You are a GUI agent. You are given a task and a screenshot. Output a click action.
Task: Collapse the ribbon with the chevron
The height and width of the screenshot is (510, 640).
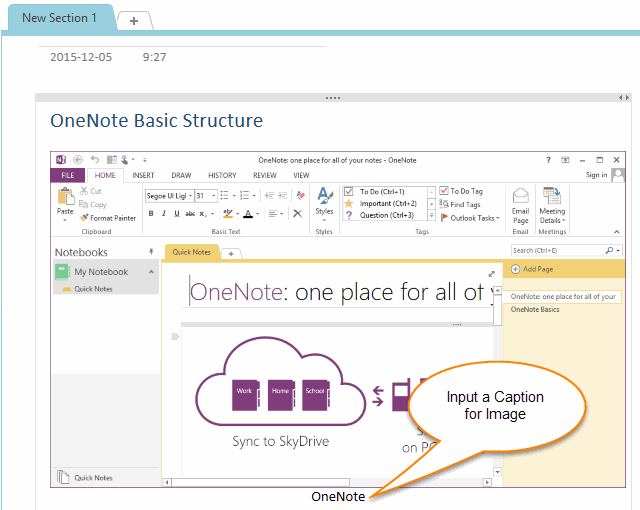pos(617,232)
